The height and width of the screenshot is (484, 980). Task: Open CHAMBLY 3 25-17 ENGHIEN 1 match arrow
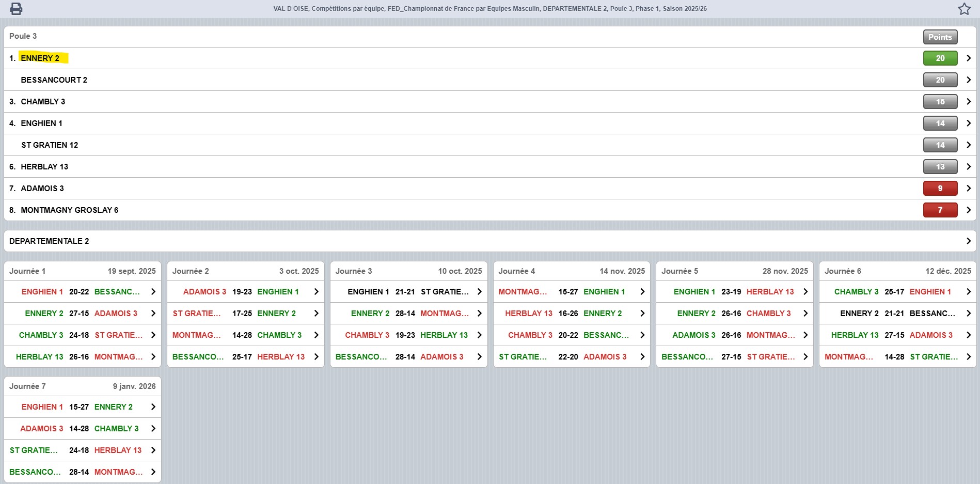point(968,292)
